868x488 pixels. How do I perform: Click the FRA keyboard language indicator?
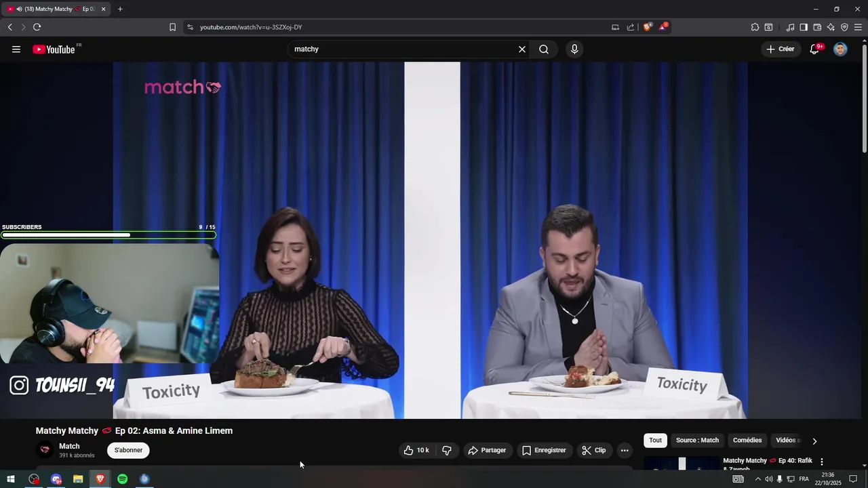(804, 479)
